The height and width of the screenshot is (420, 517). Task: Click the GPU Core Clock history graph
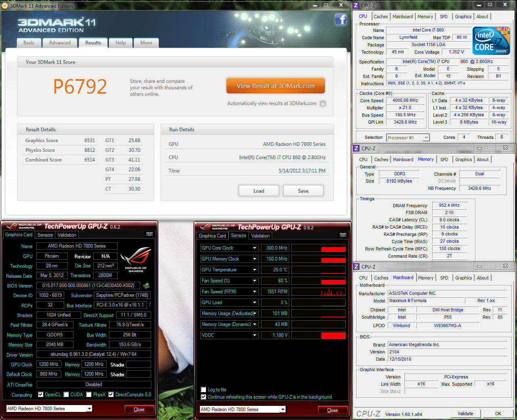pos(318,248)
